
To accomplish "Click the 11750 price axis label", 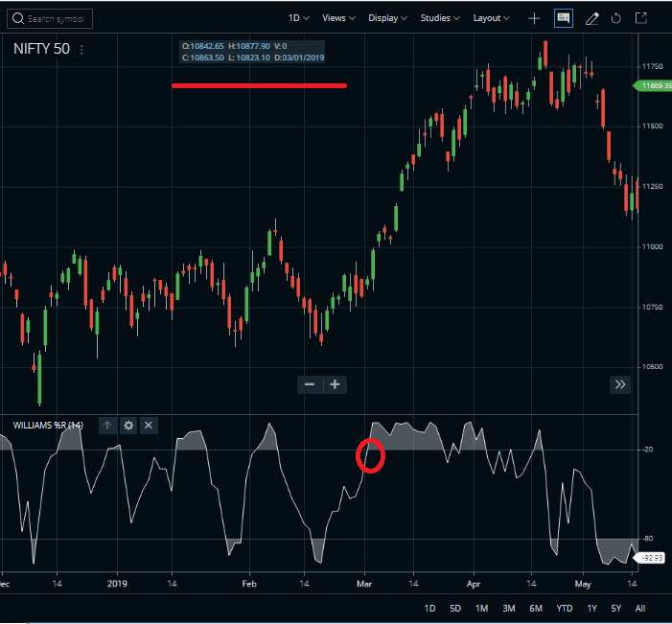I will coord(652,66).
